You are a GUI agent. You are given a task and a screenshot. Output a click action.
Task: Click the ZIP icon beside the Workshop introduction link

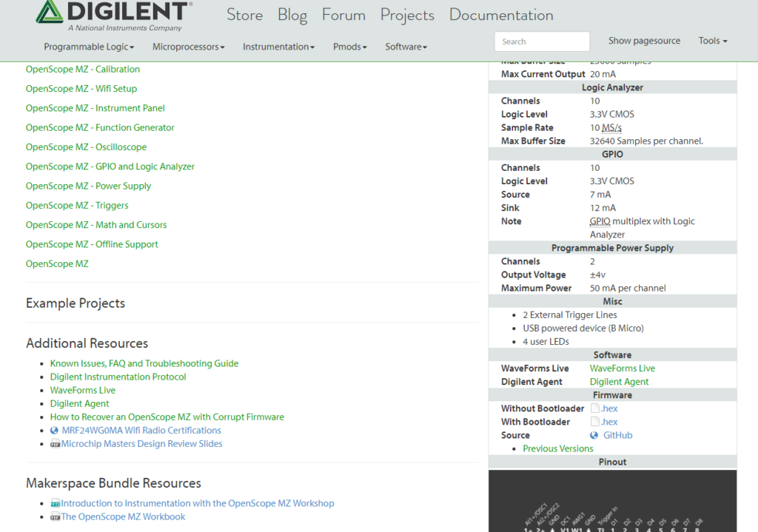[55, 502]
